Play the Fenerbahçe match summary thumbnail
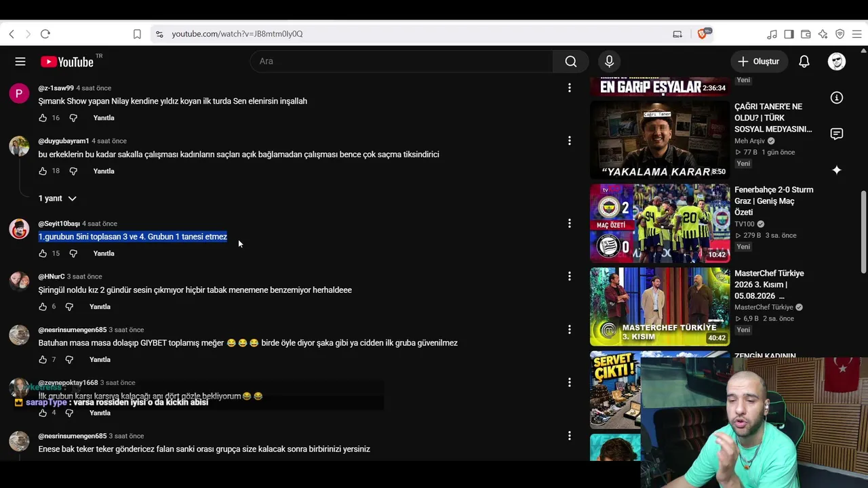868x488 pixels. 660,224
